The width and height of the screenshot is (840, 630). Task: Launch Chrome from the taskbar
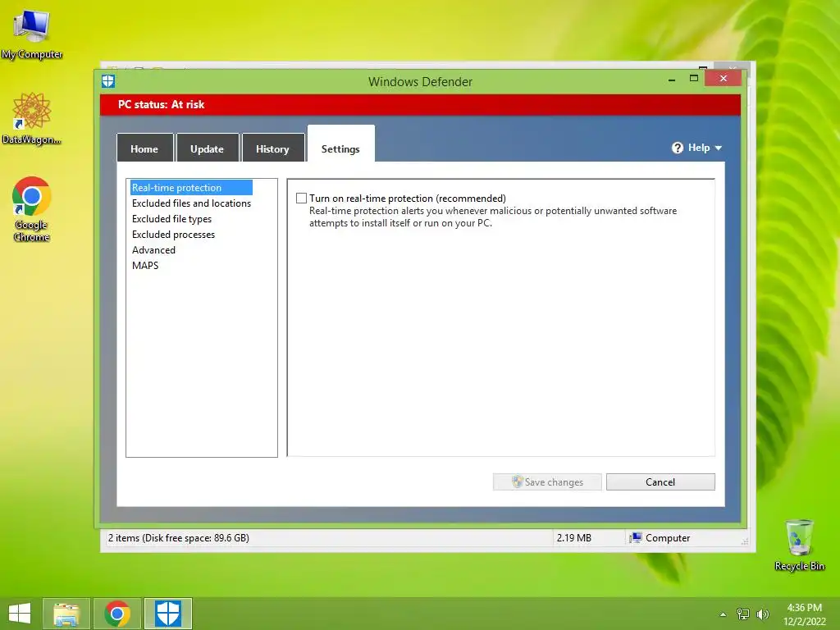click(117, 614)
